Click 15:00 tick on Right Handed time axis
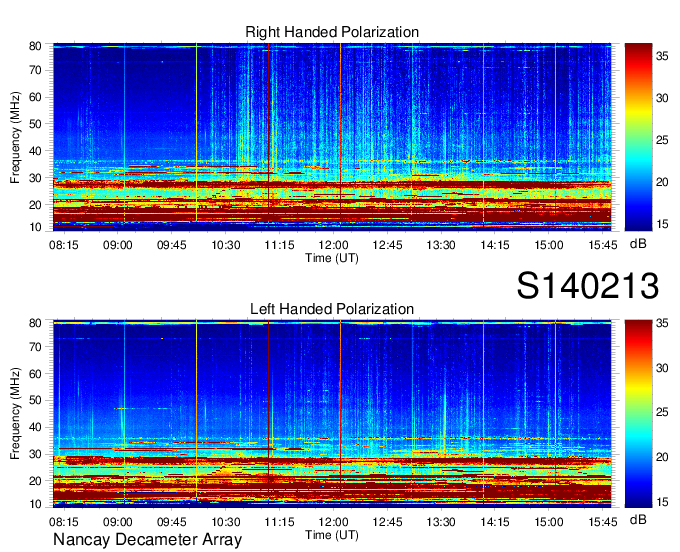The height and width of the screenshot is (552, 680). pos(549,245)
